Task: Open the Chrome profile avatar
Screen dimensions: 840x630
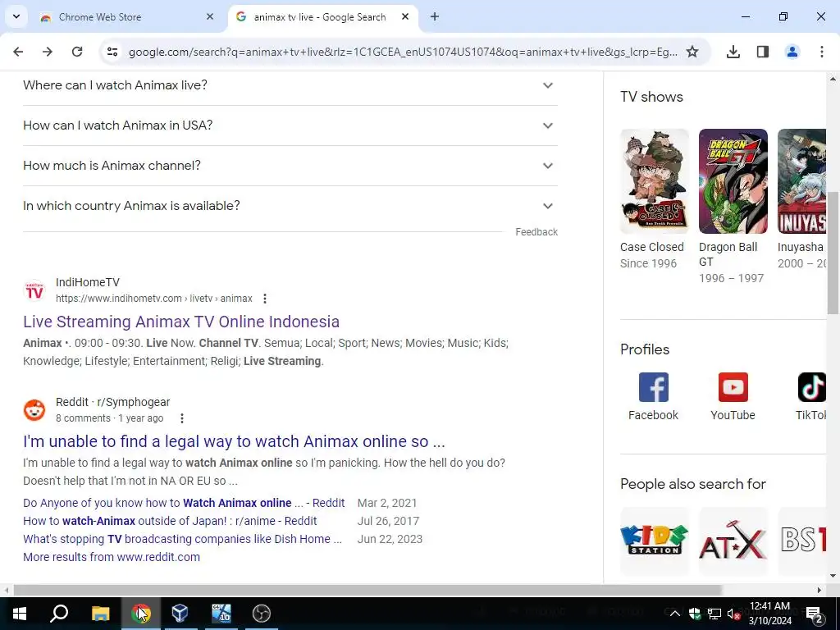Action: coord(792,52)
